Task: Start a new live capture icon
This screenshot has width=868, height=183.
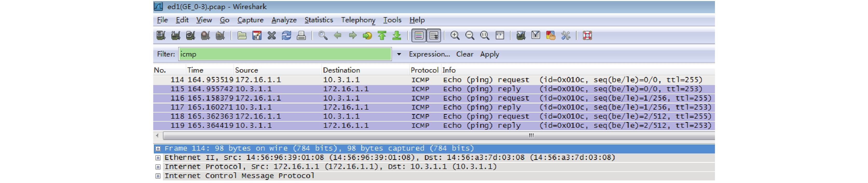Action: coord(191,35)
